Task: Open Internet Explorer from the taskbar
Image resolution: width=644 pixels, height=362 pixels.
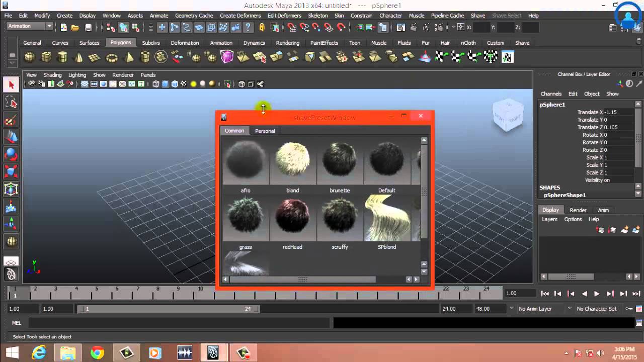Action: (39, 352)
